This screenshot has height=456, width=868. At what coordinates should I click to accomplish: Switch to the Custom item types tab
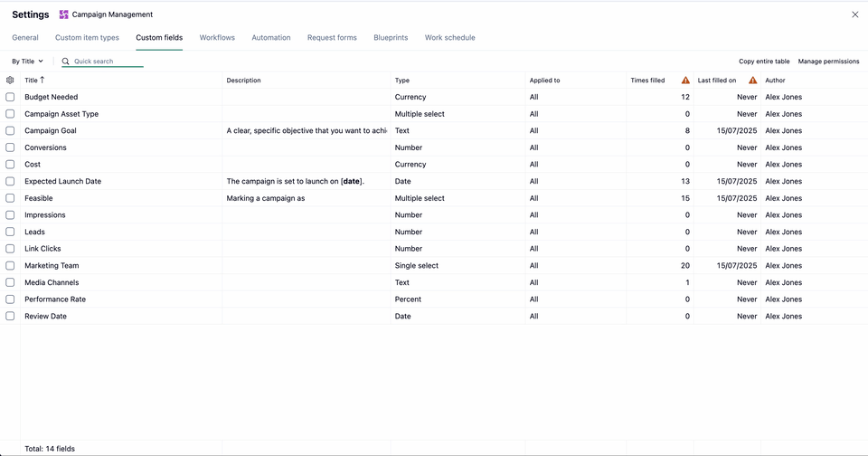pos(87,38)
